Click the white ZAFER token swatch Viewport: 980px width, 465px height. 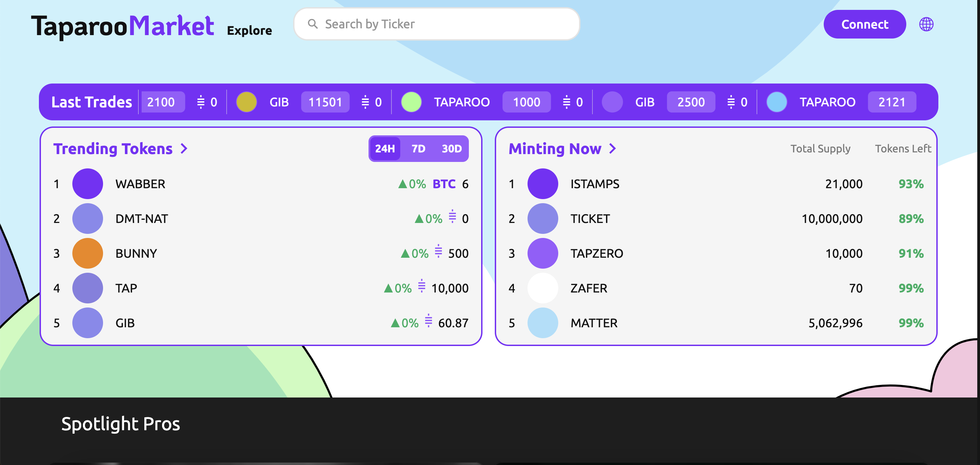pos(543,288)
